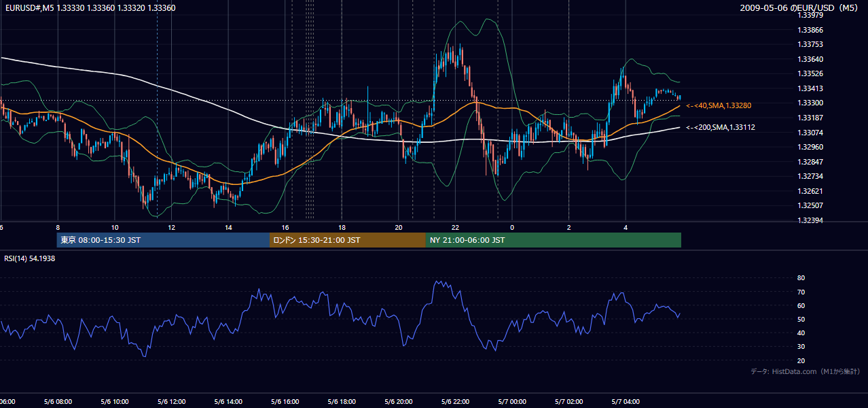Click RSI scale level 30
Image resolution: width=868 pixels, height=408 pixels.
click(801, 347)
